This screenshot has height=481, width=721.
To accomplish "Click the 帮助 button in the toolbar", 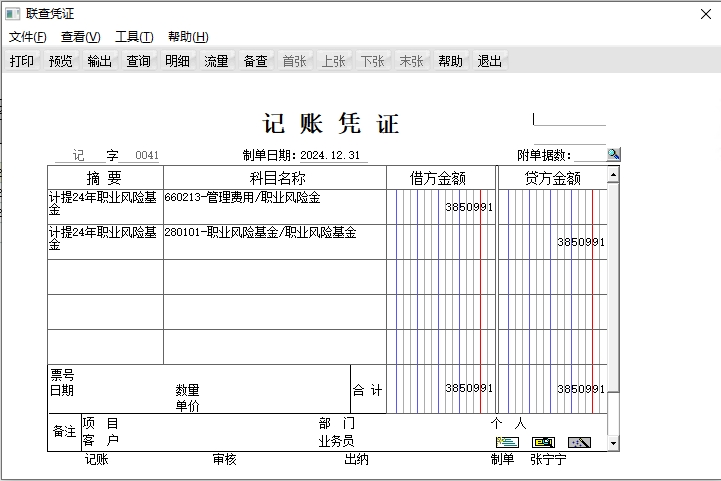I will 451,61.
